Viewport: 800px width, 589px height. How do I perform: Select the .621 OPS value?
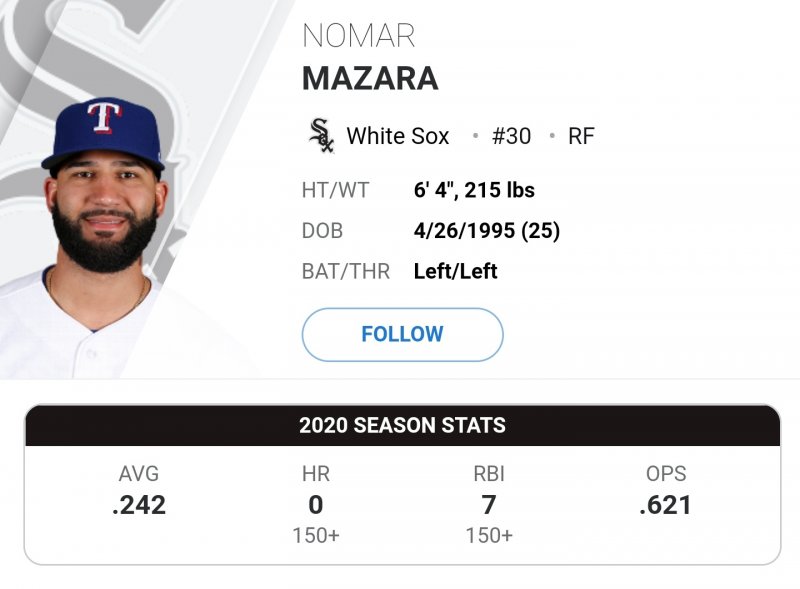pos(666,505)
